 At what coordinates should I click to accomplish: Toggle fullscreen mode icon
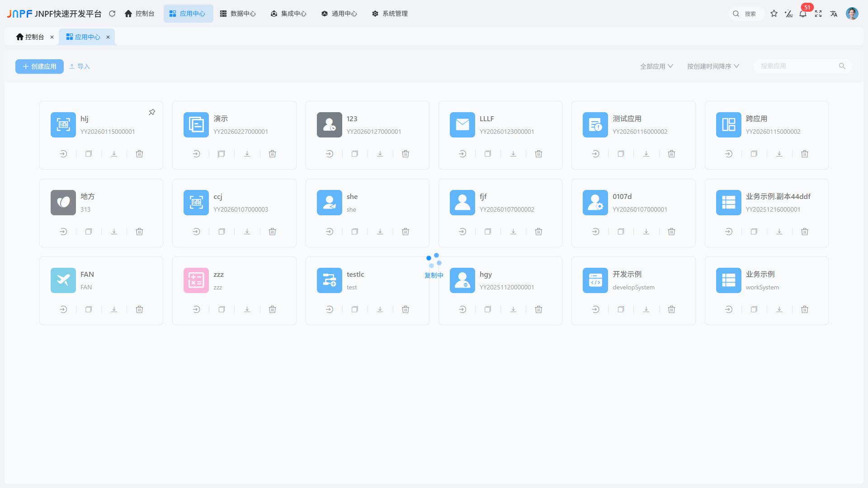pos(818,14)
